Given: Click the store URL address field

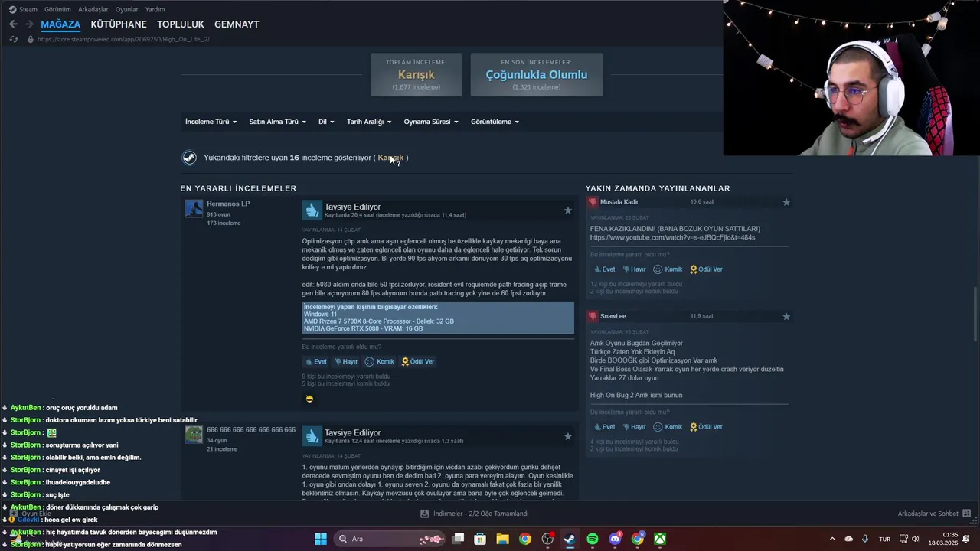Looking at the screenshot, I should pyautogui.click(x=122, y=39).
